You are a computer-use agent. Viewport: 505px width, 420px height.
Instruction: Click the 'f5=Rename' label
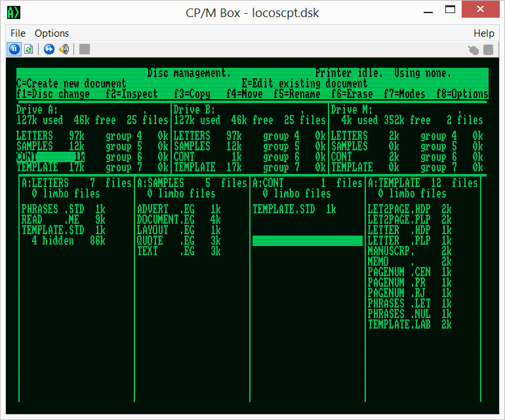(296, 94)
